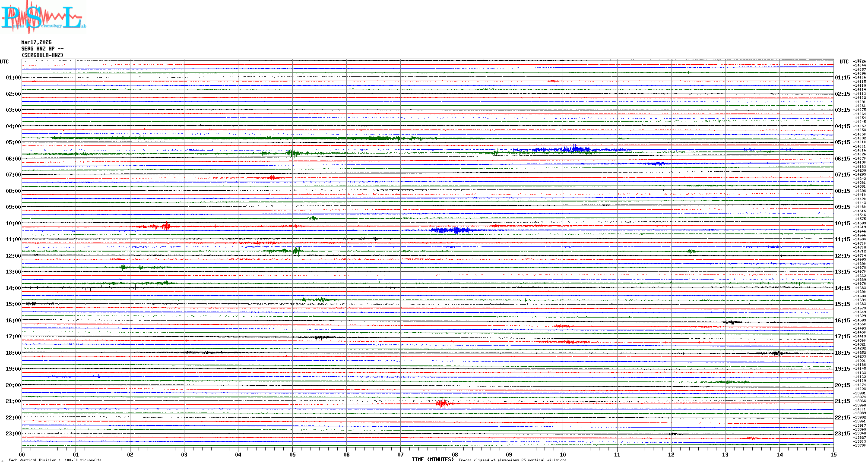Click the Each Vertical Division scale note
This screenshot has height=466, width=868.
(x=55, y=460)
